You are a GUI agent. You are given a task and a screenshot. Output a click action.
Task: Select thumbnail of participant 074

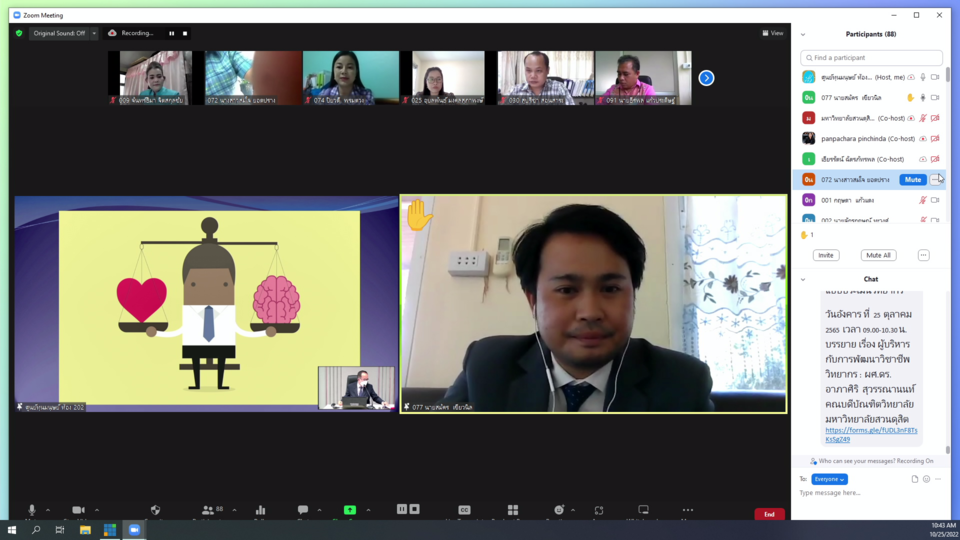coord(351,78)
